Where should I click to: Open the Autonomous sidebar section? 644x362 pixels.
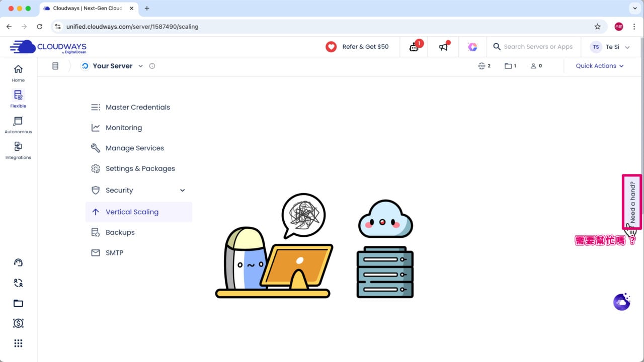pos(18,124)
